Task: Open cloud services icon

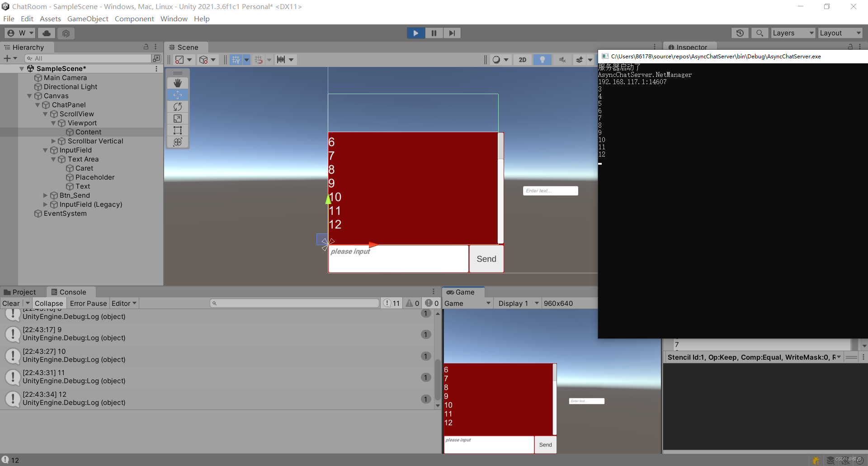Action: click(47, 33)
